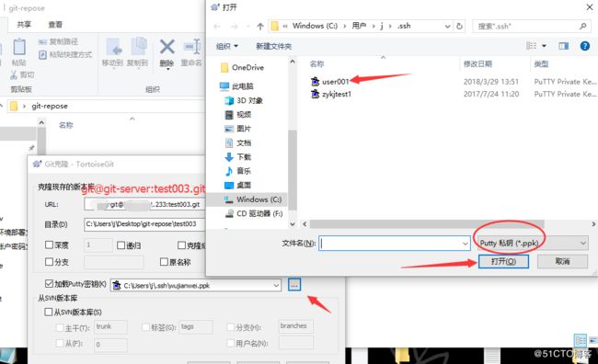
Task: Enable 从SVN版本库 checkbox
Action: tap(49, 312)
